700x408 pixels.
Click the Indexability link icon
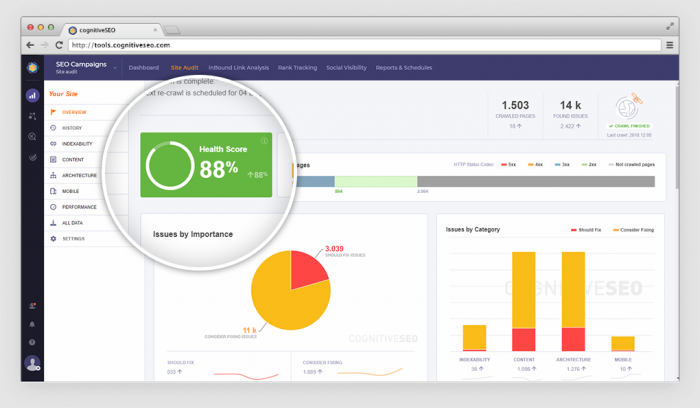coord(53,144)
